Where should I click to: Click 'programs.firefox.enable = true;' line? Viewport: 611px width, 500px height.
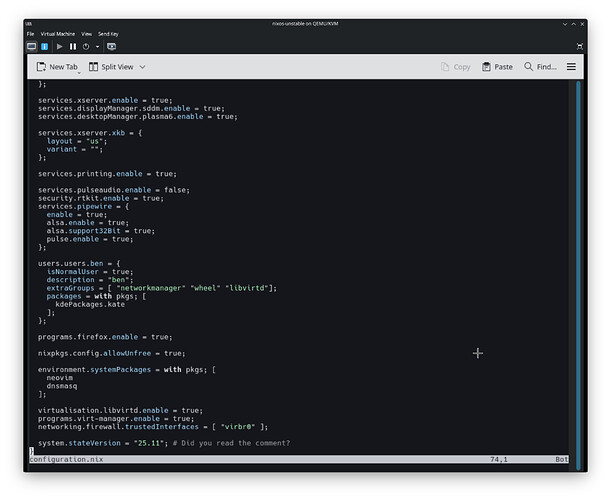point(105,337)
